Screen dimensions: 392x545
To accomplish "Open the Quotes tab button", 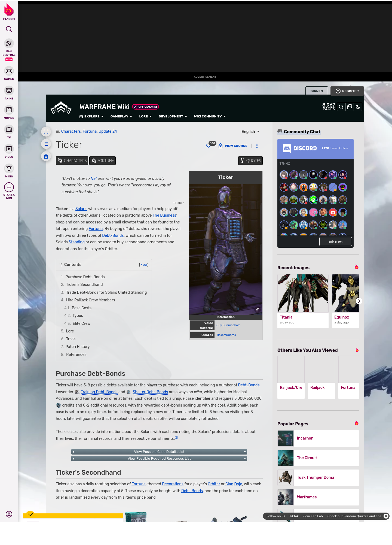I will click(x=250, y=161).
